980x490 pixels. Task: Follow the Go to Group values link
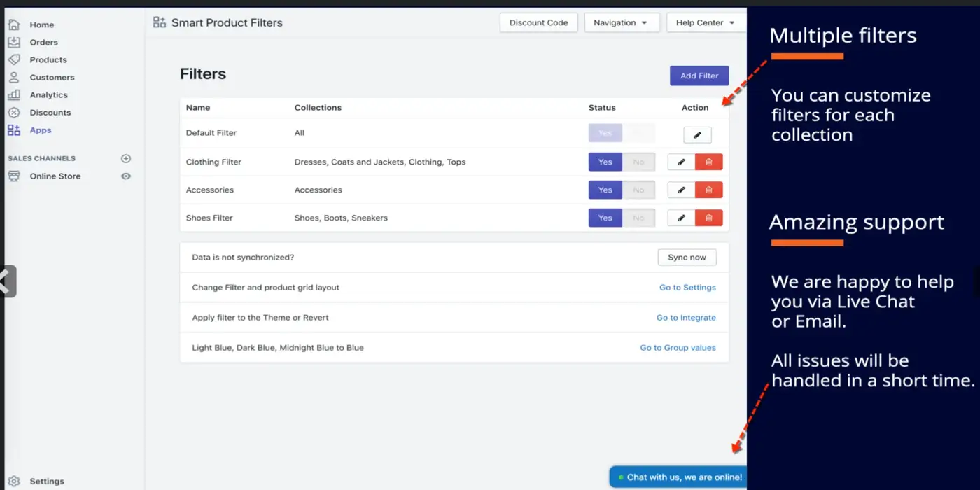pyautogui.click(x=678, y=348)
